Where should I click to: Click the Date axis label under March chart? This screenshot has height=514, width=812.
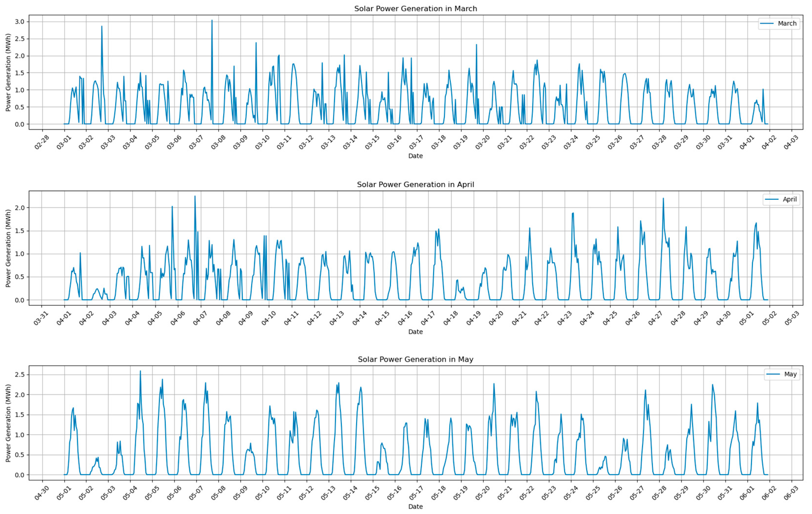(415, 156)
